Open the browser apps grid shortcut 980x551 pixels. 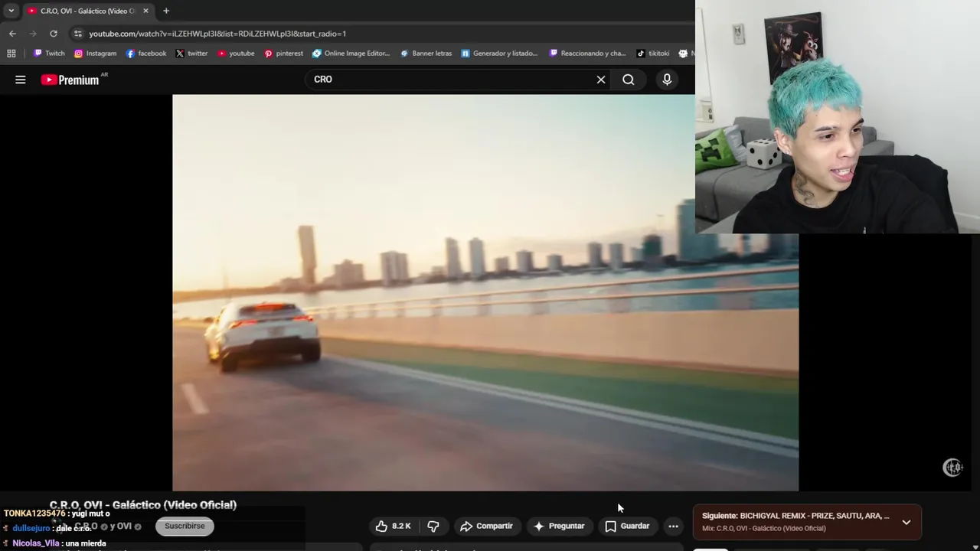11,54
